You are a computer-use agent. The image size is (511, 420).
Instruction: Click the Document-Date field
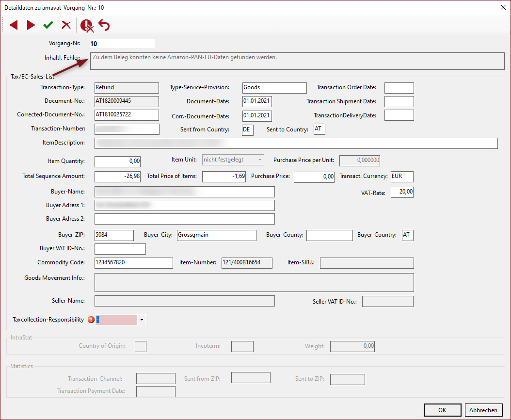[257, 101]
